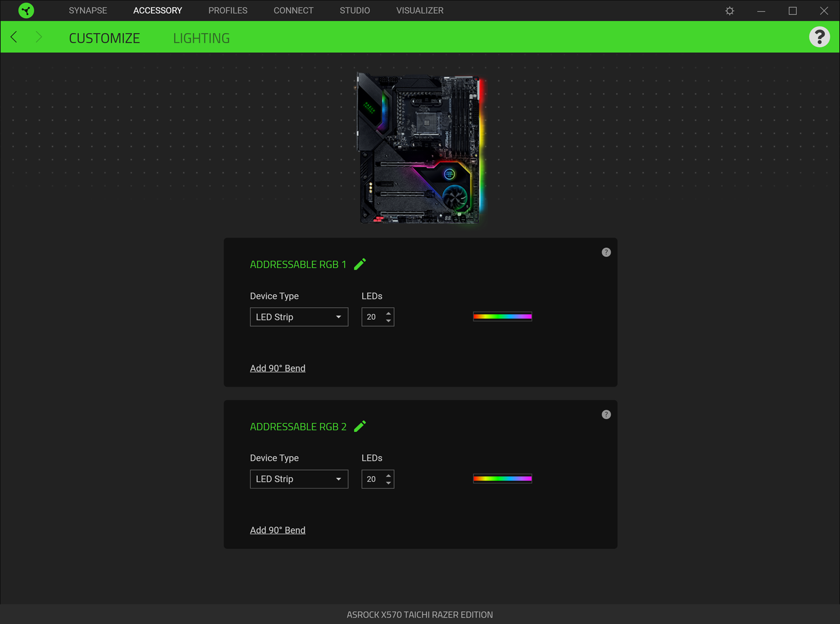This screenshot has height=624, width=840.
Task: Decrease LED count for Addressable RGB 1
Action: point(388,320)
